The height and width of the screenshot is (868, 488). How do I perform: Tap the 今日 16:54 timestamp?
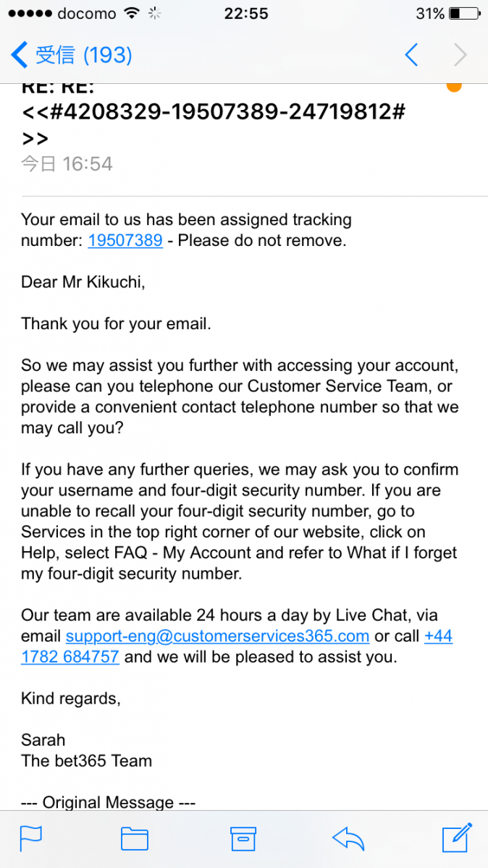pyautogui.click(x=67, y=164)
